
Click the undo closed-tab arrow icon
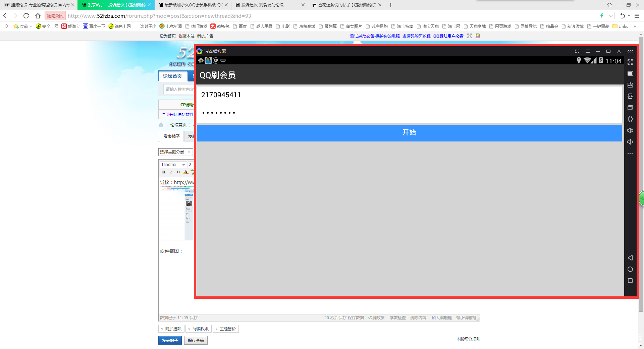click(623, 16)
